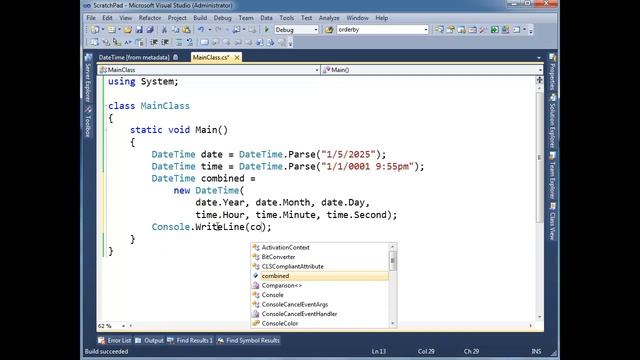Close the MainClass.cs tab
This screenshot has width=640, height=360.
click(237, 58)
